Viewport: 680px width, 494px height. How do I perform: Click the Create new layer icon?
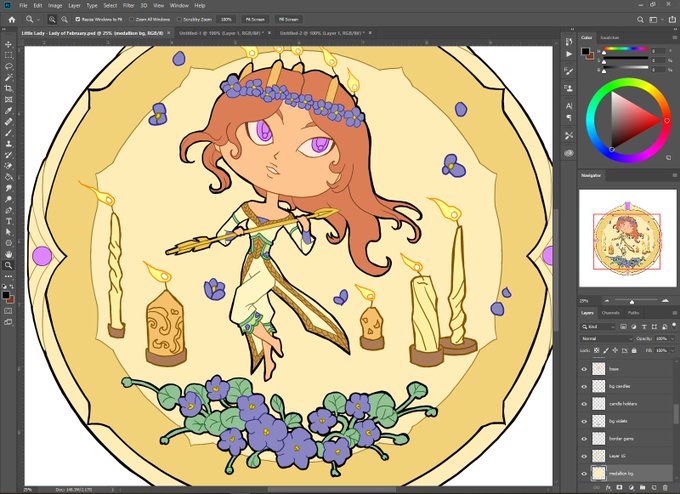point(654,488)
